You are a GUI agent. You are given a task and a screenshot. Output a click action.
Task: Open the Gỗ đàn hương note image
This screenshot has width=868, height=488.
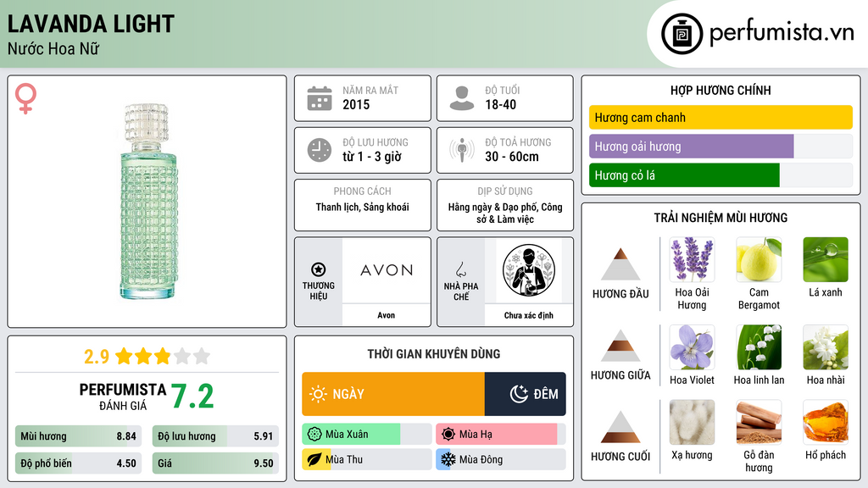pyautogui.click(x=759, y=422)
